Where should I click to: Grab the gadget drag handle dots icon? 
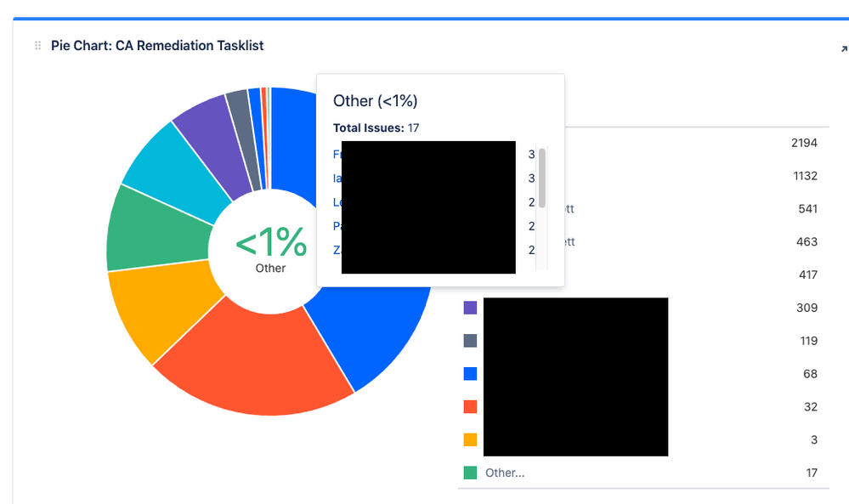(37, 45)
